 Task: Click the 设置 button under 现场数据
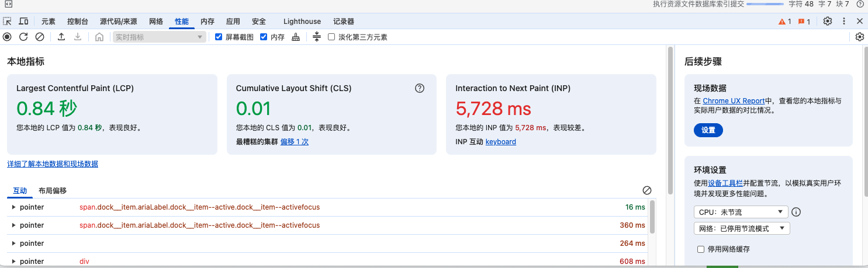[x=708, y=130]
